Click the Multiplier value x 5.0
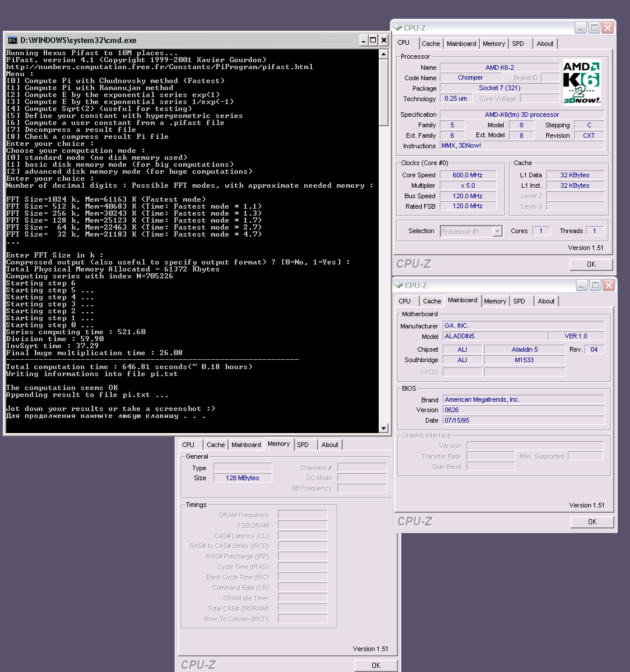 [x=468, y=185]
